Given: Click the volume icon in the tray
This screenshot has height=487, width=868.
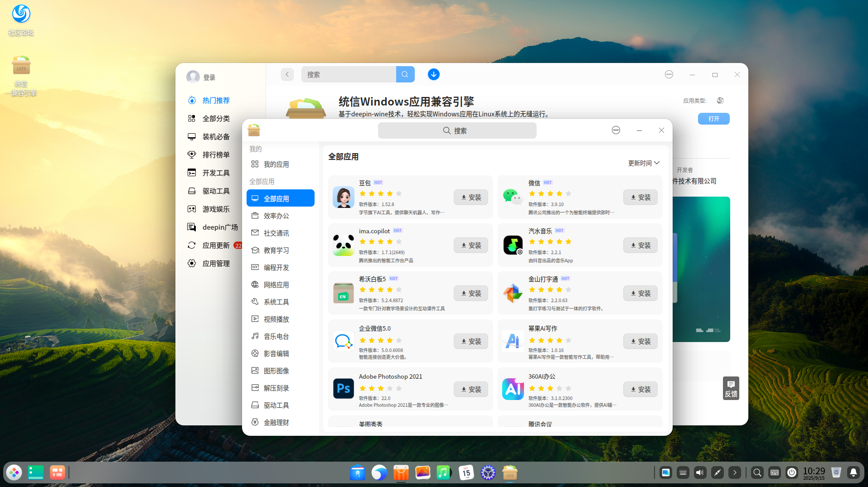Looking at the screenshot, I should pos(700,473).
